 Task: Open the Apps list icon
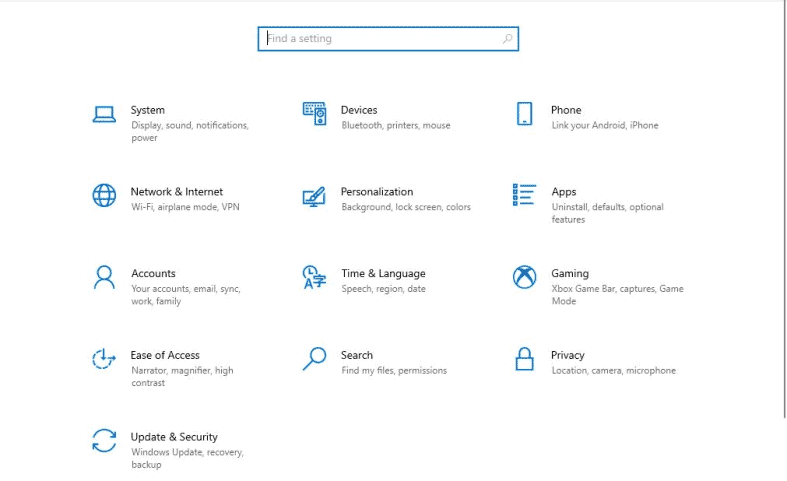tap(524, 195)
